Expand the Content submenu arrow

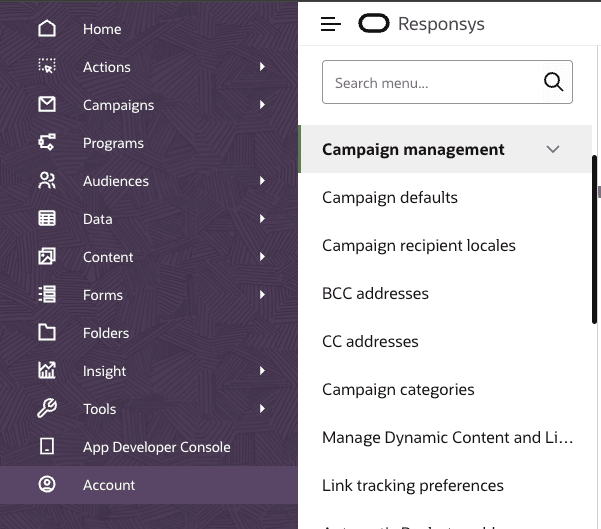pos(262,256)
